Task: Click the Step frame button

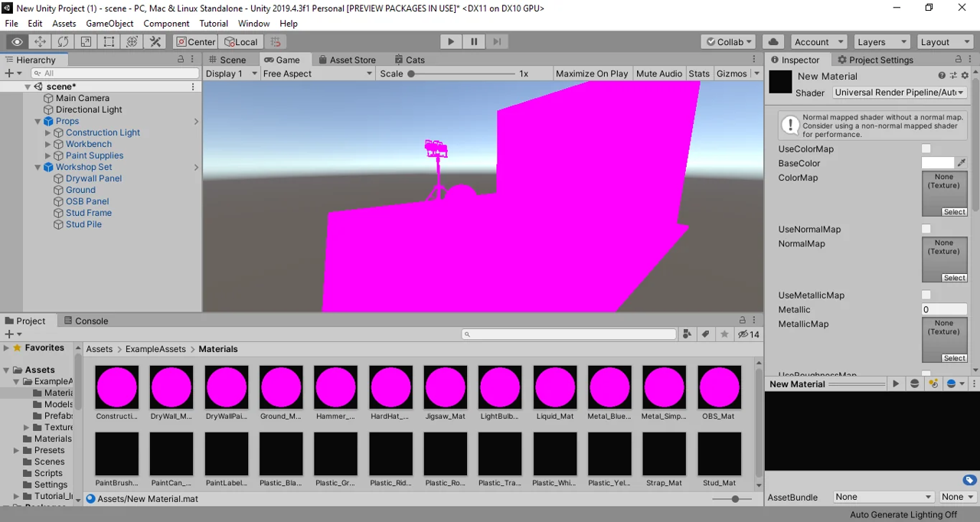Action: [497, 42]
